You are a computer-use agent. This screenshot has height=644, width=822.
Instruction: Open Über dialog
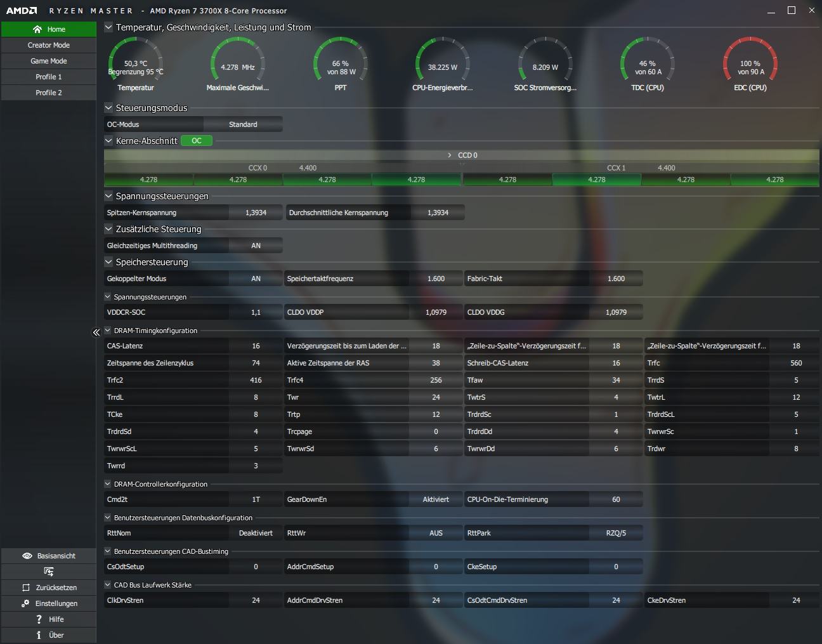pos(49,635)
